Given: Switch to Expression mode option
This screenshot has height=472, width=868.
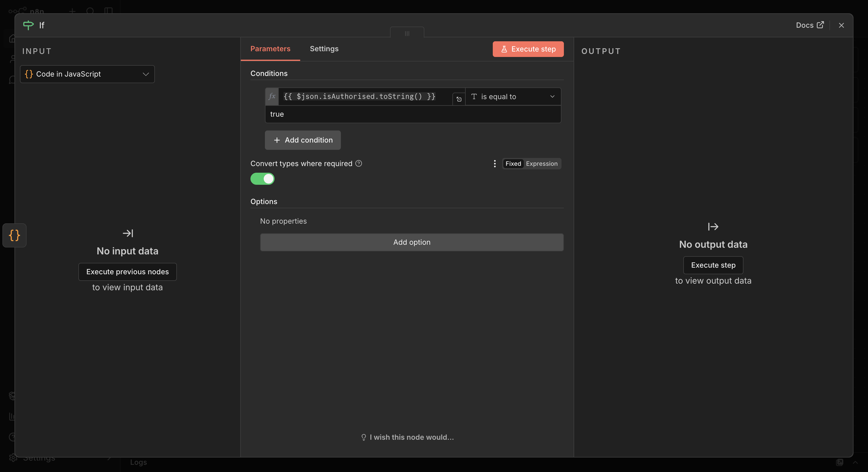Looking at the screenshot, I should click(541, 164).
